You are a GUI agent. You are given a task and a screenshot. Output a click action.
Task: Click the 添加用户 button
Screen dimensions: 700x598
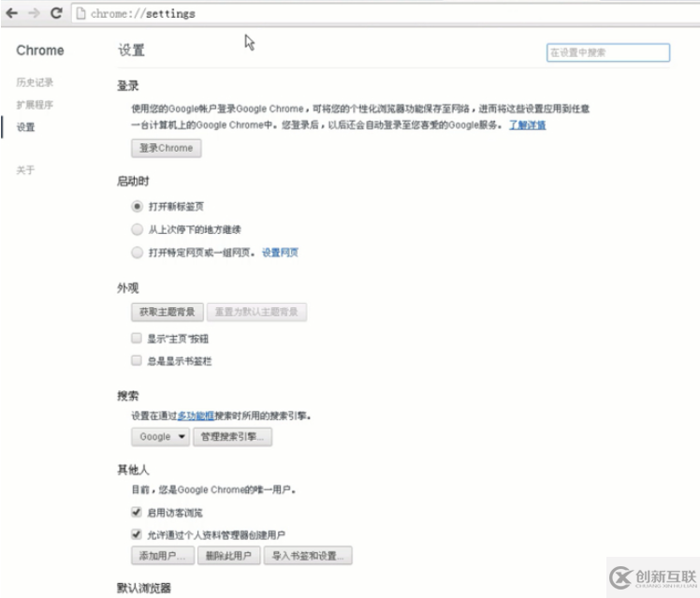tap(163, 556)
